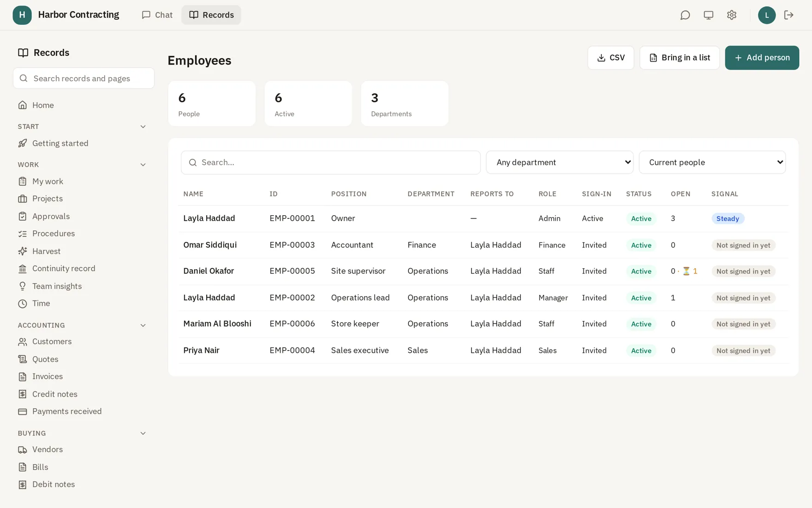Click the user avatar L
This screenshot has height=508, width=812.
(767, 15)
